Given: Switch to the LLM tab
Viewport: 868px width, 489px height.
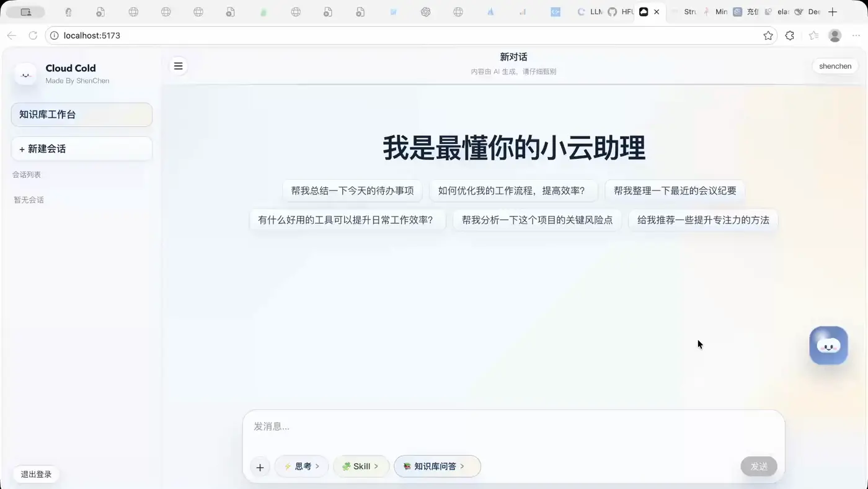Looking at the screenshot, I should click(x=589, y=12).
